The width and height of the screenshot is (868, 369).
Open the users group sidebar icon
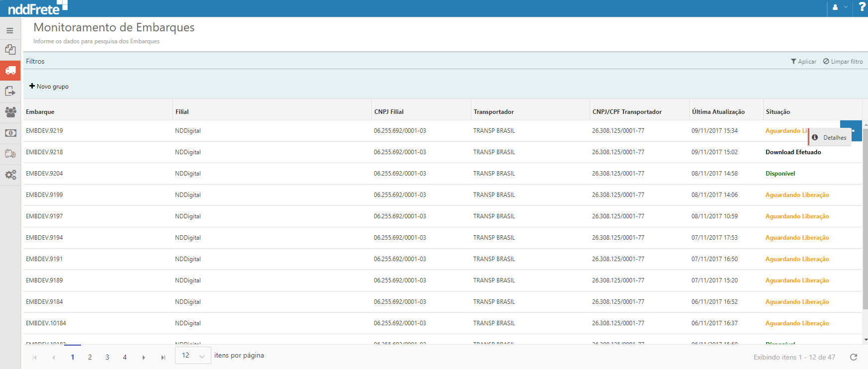point(10,112)
